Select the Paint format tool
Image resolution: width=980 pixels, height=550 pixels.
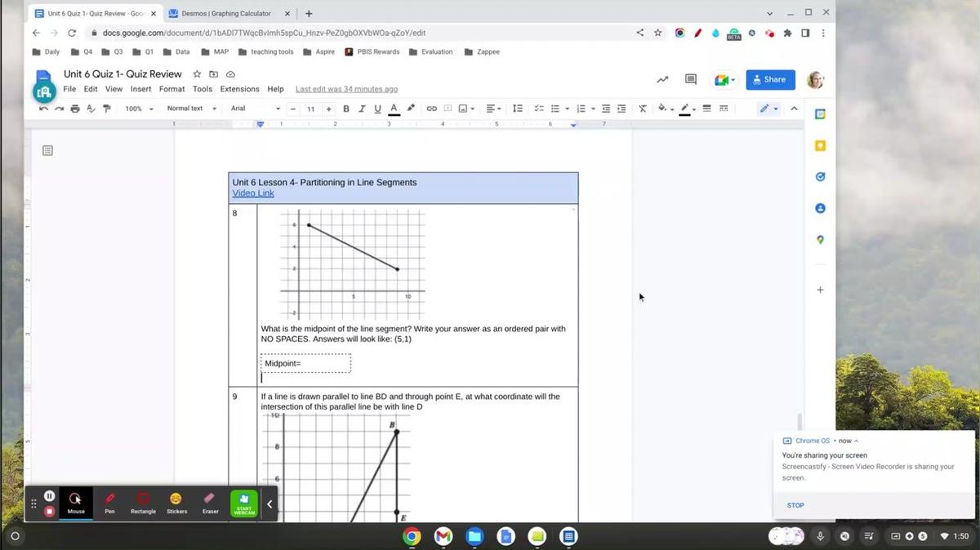pos(106,109)
